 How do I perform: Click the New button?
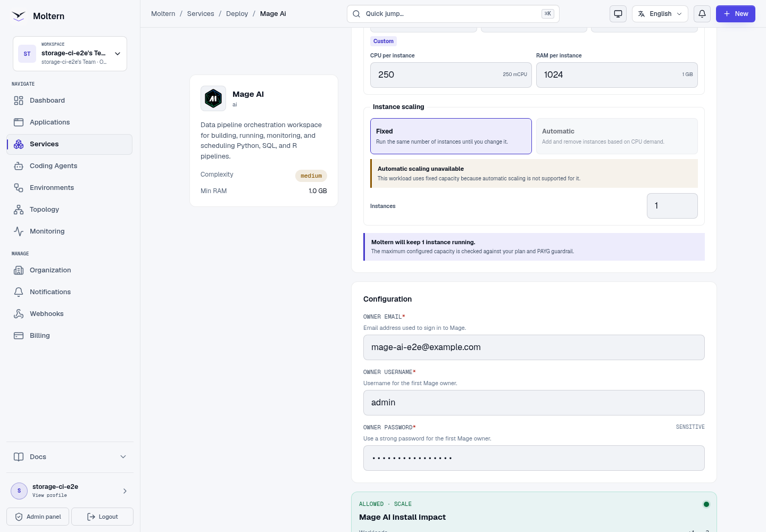[x=736, y=14]
